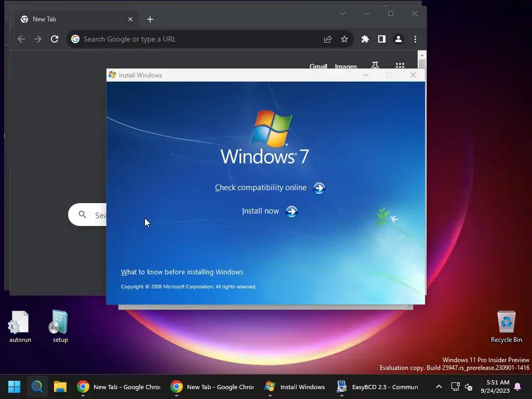Share this page icon in Chrome
Viewport: 532px width, 399px height.
tap(328, 39)
